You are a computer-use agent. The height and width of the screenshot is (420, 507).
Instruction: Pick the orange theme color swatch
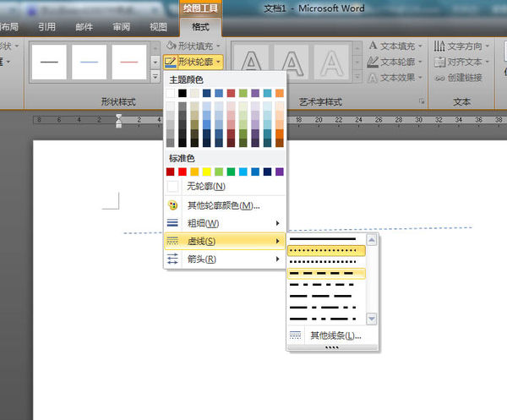(280, 94)
